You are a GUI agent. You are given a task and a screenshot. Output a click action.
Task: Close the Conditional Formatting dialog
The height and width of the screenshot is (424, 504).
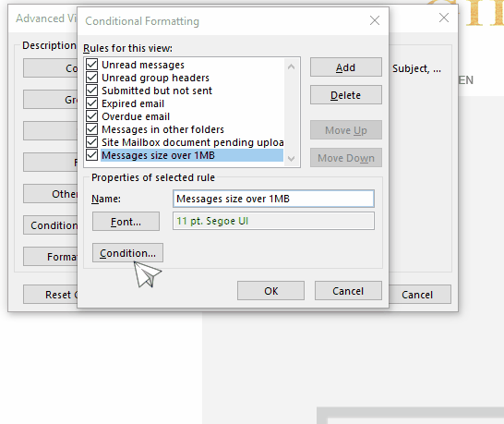click(375, 20)
